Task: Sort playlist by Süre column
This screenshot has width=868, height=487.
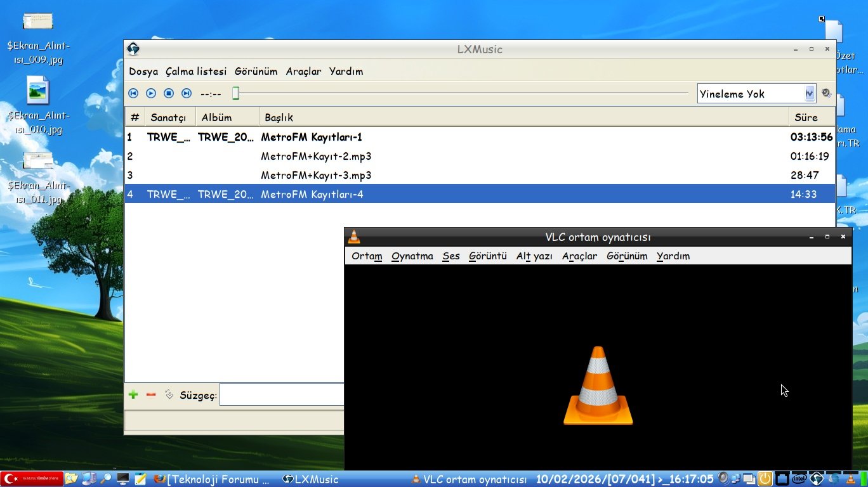Action: coord(812,117)
